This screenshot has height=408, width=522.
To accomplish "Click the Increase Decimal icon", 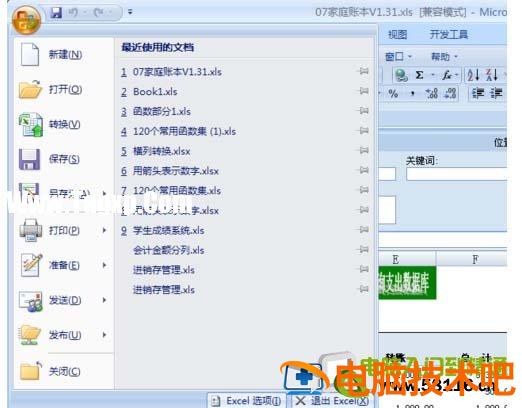I will 432,94.
